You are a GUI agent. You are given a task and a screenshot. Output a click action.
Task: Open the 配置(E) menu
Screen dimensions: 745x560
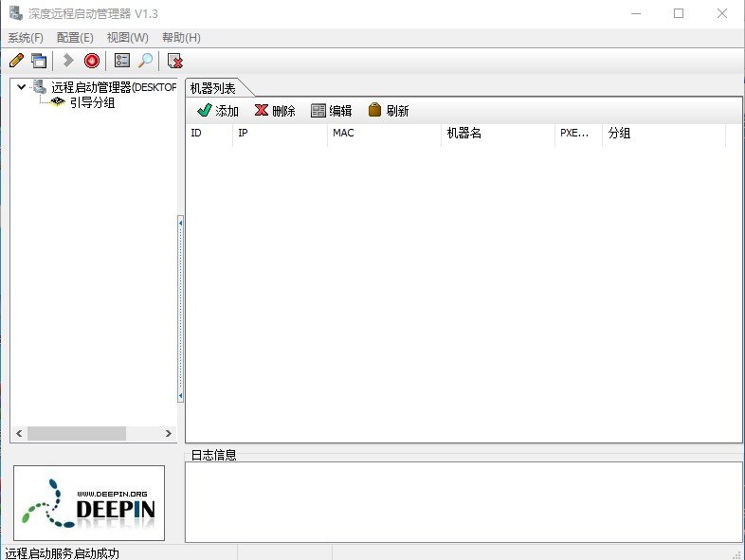click(75, 38)
